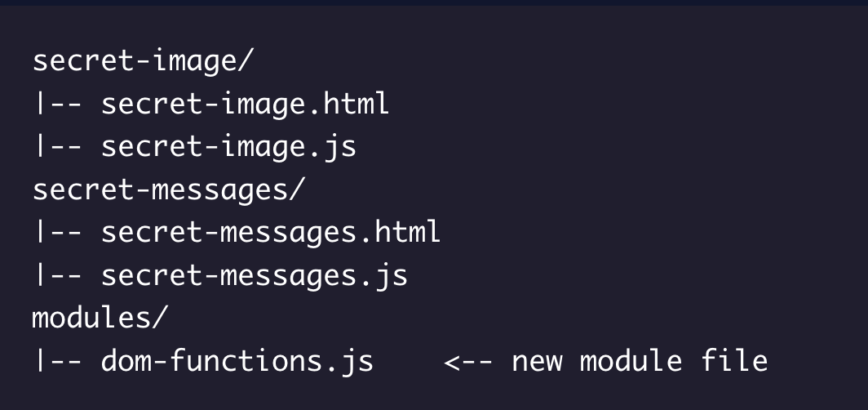The width and height of the screenshot is (868, 410).
Task: Click the word "file" ending the comment
Action: [x=734, y=360]
